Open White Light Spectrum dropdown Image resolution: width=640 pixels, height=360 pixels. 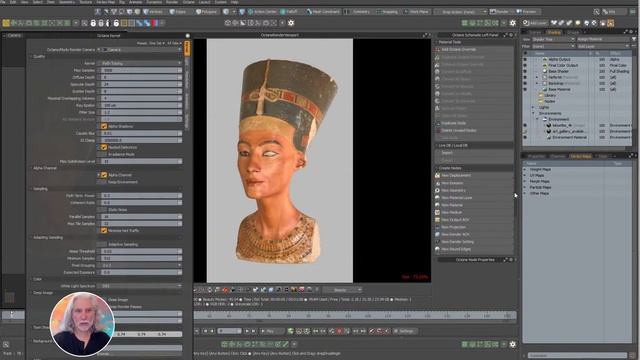click(x=141, y=286)
